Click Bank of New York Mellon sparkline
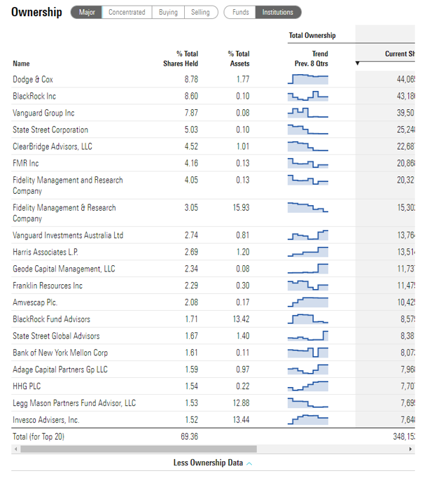448x478 pixels. 308,353
